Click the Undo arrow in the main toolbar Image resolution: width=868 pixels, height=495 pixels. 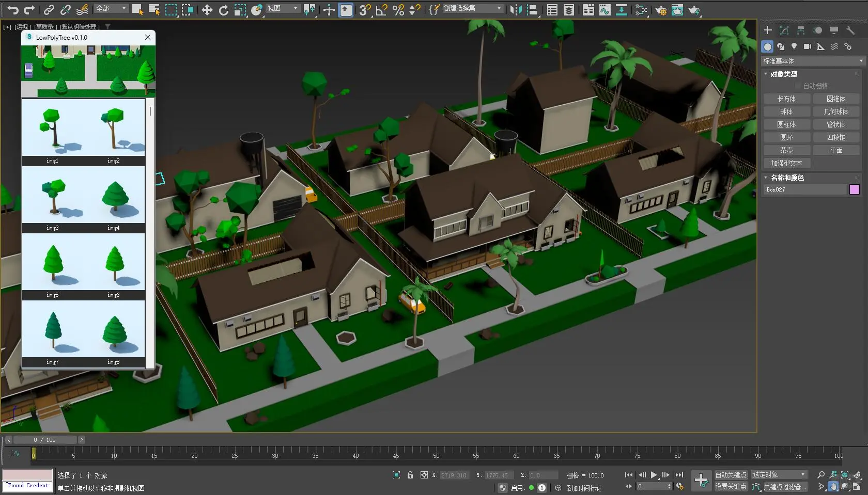13,10
